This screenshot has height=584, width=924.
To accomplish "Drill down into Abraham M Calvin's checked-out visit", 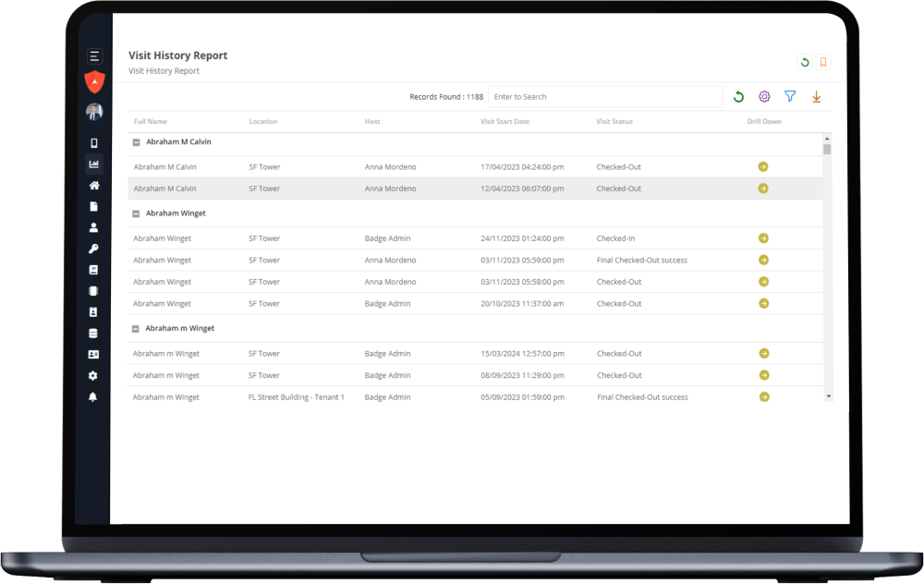I will point(764,166).
